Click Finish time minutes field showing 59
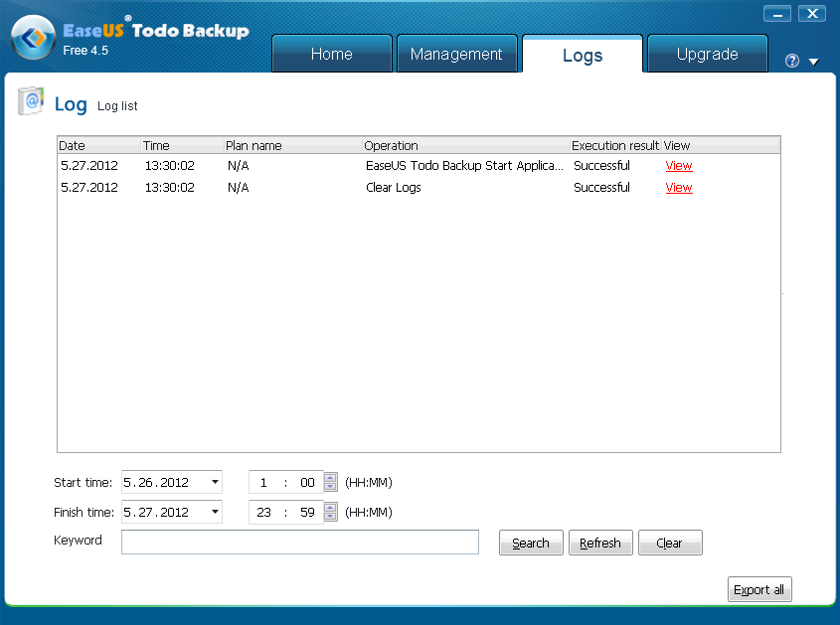 [307, 513]
